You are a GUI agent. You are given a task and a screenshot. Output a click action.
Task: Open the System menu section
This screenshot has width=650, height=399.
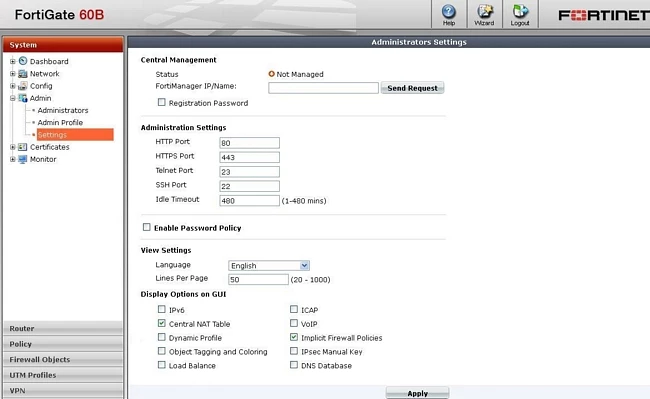(x=63, y=45)
